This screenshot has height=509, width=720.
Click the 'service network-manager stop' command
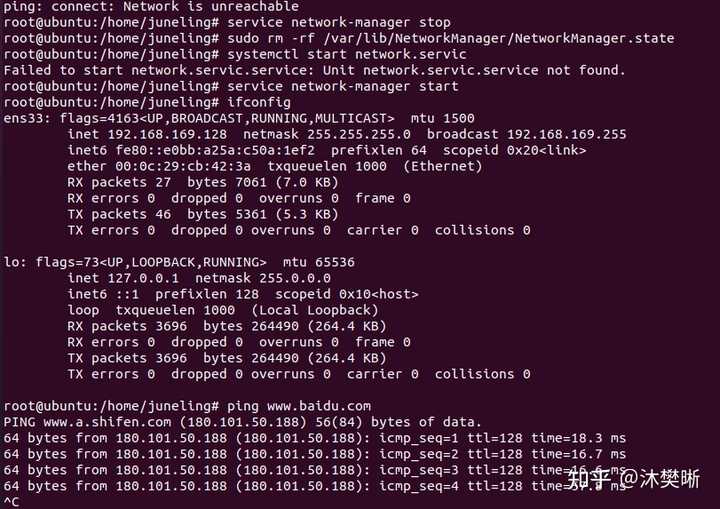coord(339,22)
